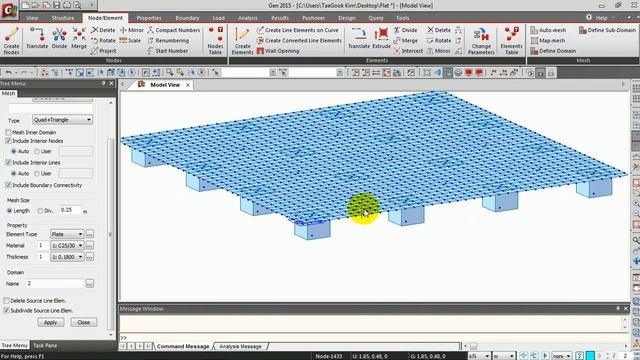Click the Map-mesh tool
640x360 pixels.
[x=548, y=40]
